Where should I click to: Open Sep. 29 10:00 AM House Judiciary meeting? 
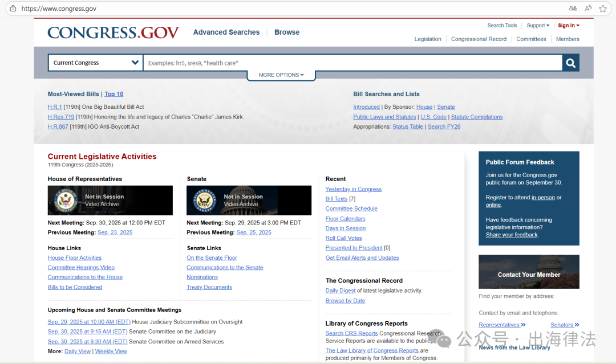tap(89, 322)
